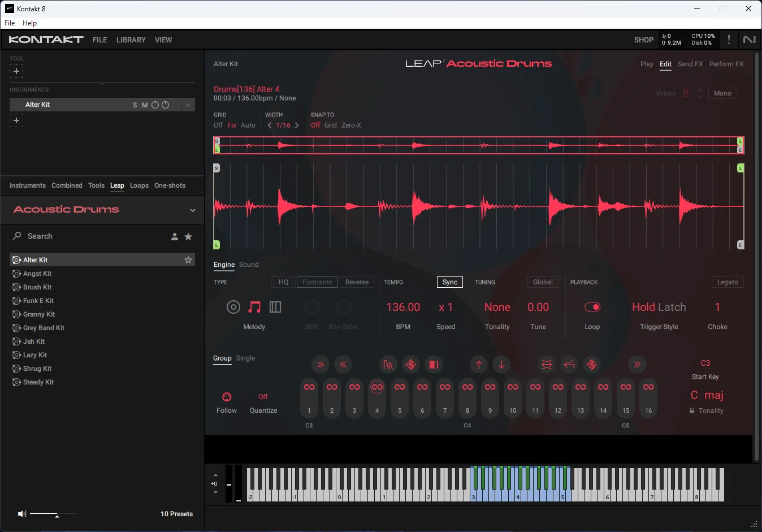Set Snap To mode to Zero-X
The height and width of the screenshot is (532, 762).
tap(351, 126)
